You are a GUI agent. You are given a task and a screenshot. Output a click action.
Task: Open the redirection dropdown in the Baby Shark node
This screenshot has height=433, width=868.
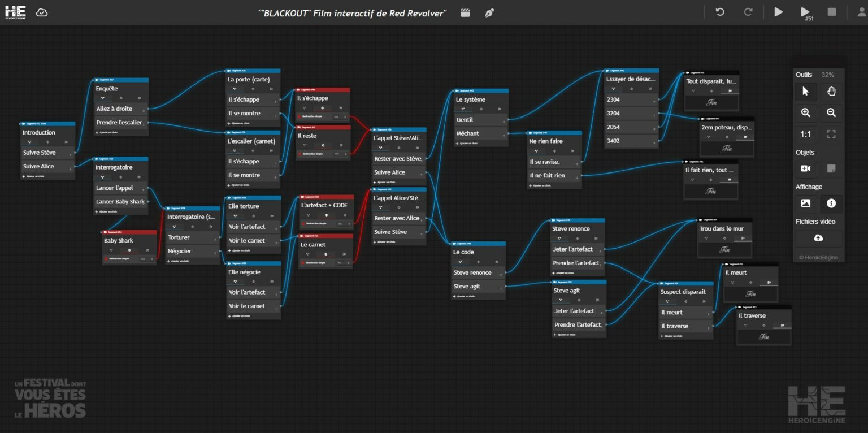[x=147, y=259]
